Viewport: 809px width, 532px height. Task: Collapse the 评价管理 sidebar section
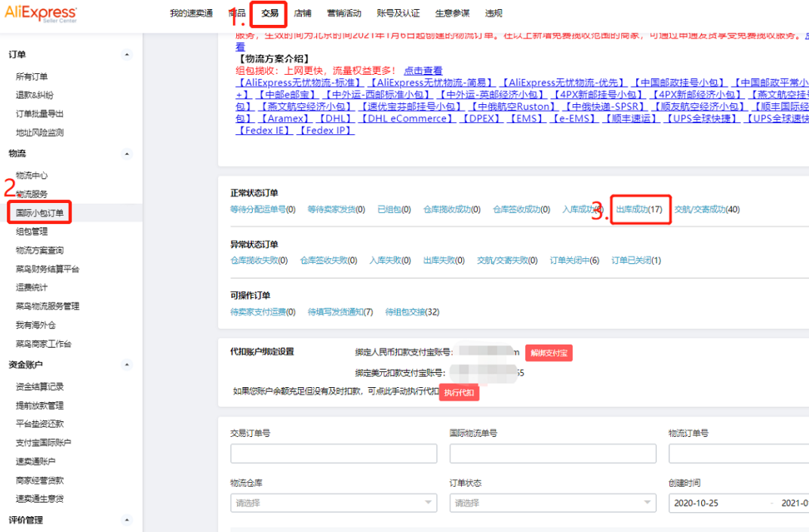point(127,520)
